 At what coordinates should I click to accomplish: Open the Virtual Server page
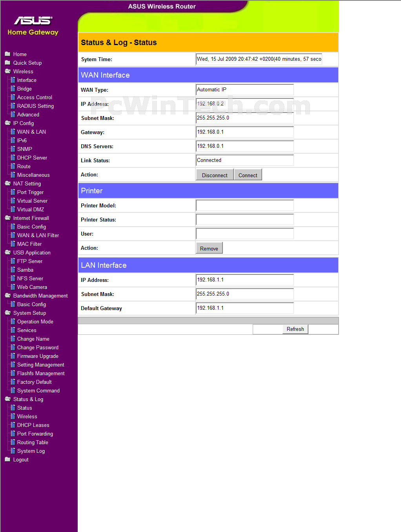[x=32, y=201]
